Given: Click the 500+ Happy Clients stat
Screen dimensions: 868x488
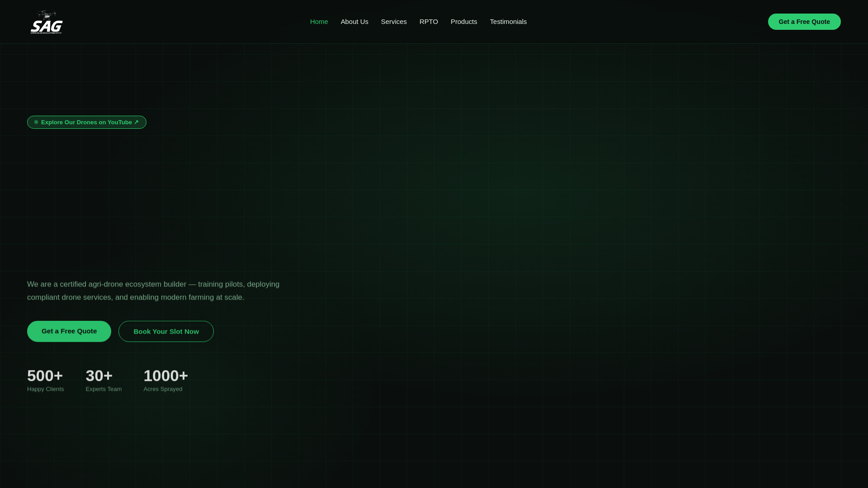Looking at the screenshot, I should (46, 380).
